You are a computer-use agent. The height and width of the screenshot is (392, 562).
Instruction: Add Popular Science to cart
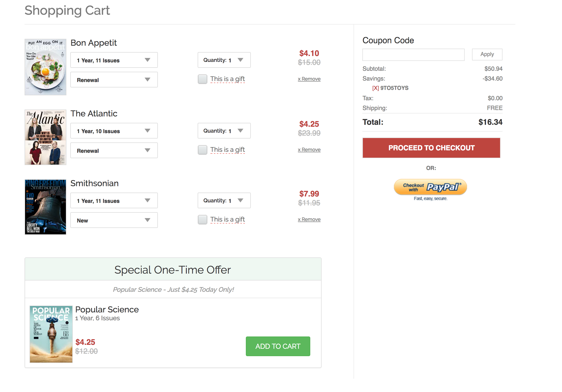pos(278,346)
